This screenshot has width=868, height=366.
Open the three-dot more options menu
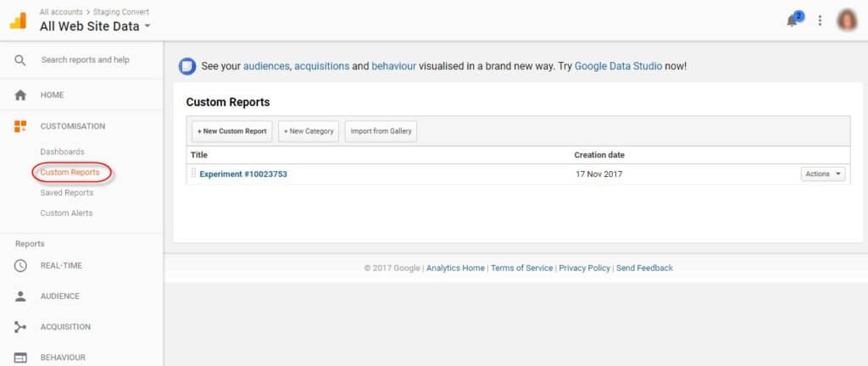820,20
